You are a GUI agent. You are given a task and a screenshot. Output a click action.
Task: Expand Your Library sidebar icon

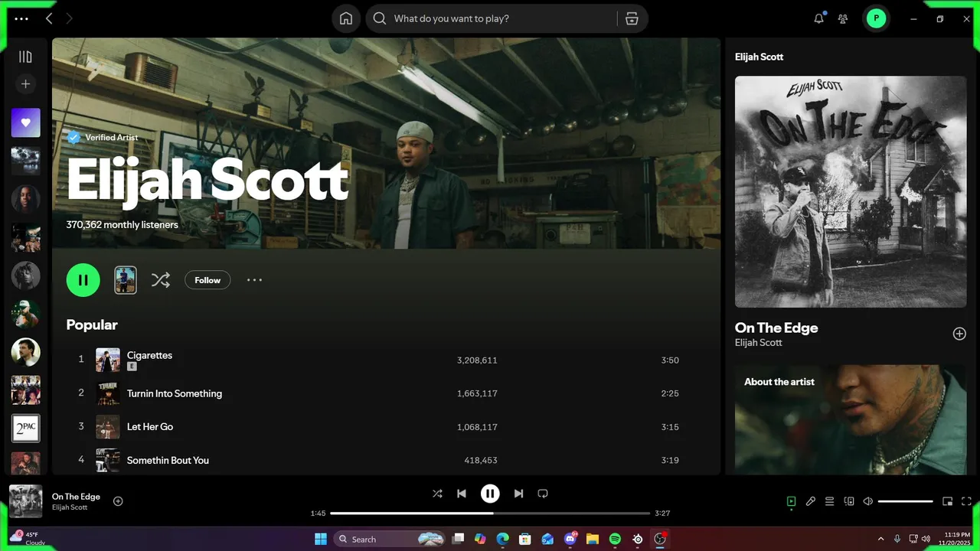pyautogui.click(x=25, y=57)
